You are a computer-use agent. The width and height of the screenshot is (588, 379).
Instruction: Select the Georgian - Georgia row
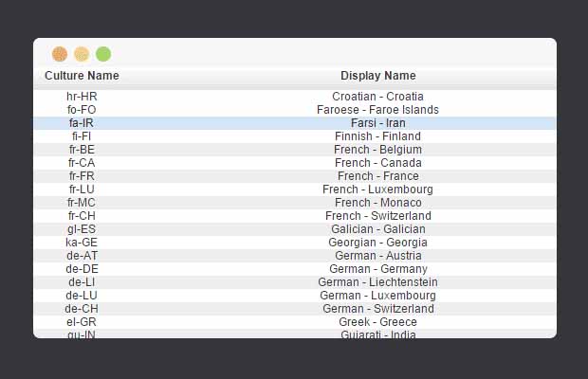[295, 243]
